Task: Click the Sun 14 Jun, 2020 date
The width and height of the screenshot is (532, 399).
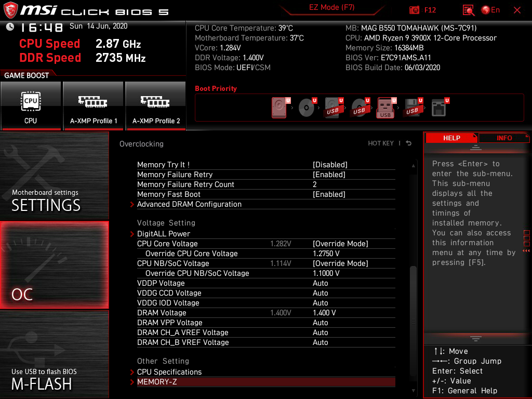Action: [x=98, y=26]
